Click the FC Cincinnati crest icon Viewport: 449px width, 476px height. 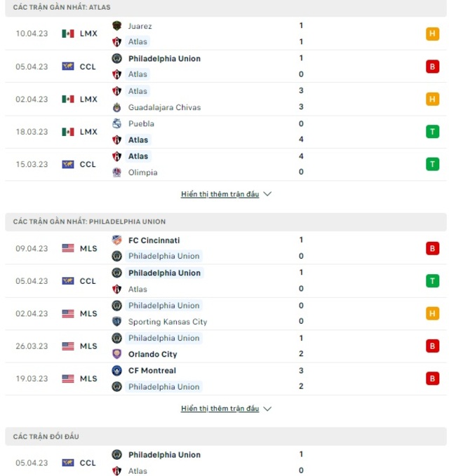point(116,240)
